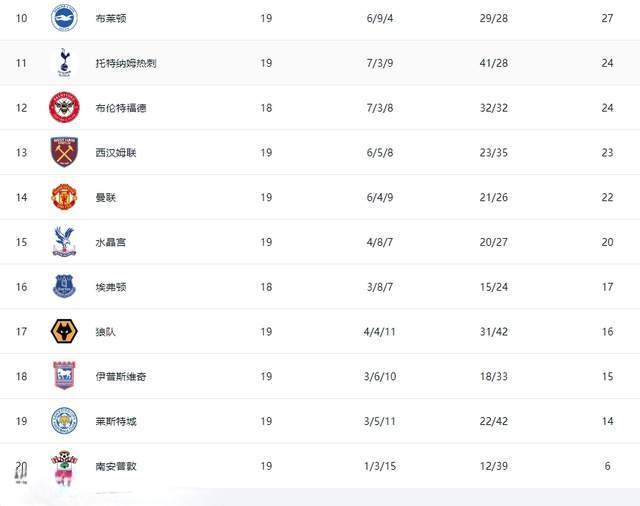This screenshot has width=640, height=506.
Task: Open the Brentford bee logo
Action: click(x=64, y=107)
